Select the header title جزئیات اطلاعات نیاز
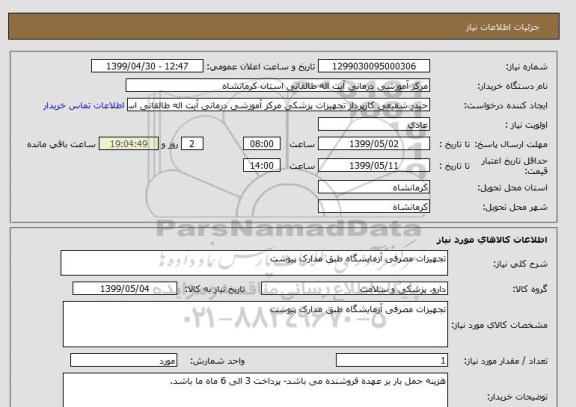The width and height of the screenshot is (576, 407). pos(502,28)
